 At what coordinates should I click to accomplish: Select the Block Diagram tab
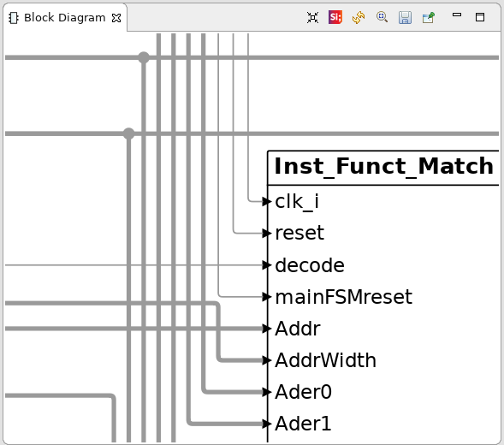click(x=64, y=18)
